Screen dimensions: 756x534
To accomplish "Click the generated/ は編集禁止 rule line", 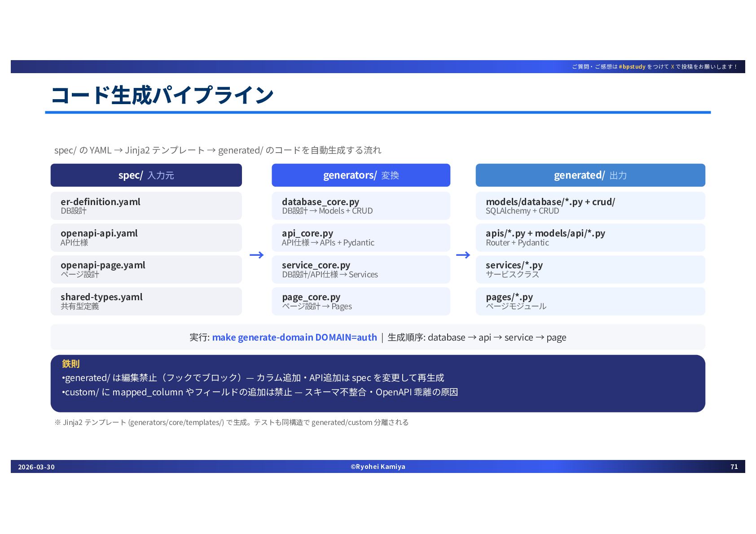I will click(253, 378).
